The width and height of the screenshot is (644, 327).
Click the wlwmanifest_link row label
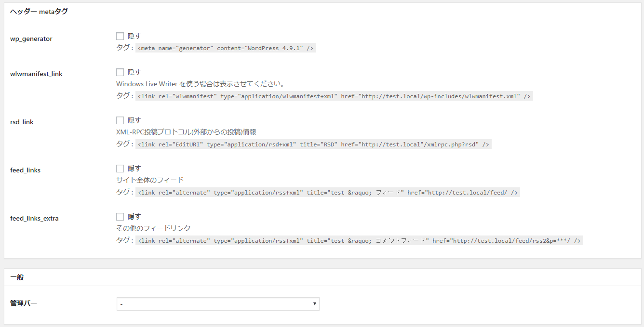[36, 74]
